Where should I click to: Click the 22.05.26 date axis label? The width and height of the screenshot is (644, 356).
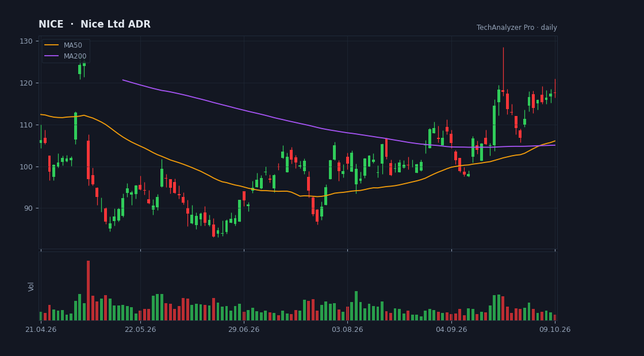point(140,330)
